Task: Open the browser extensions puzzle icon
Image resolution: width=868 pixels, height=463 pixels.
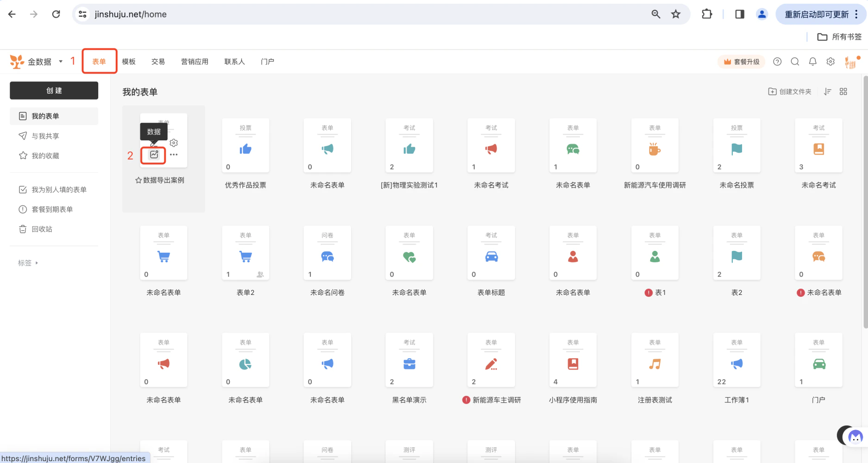Action: pyautogui.click(x=707, y=14)
